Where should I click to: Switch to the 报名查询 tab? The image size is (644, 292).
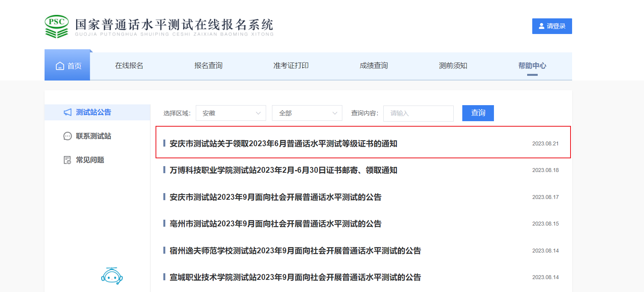click(x=208, y=66)
